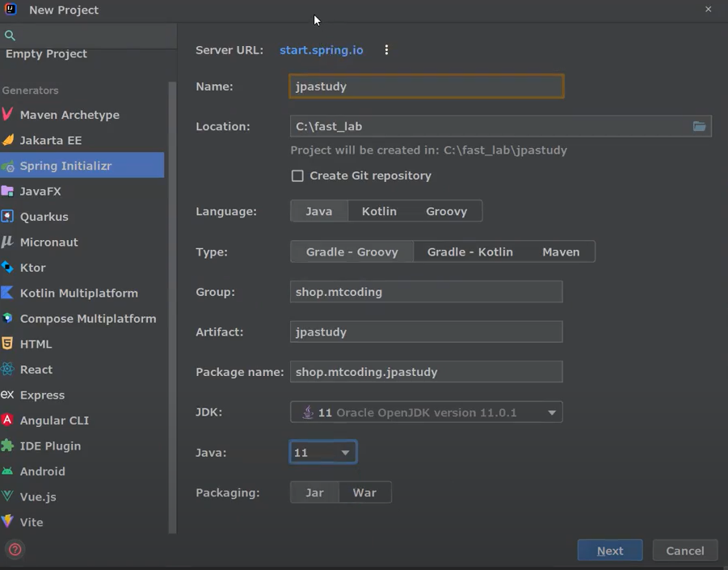Click the Android robot icon

pos(7,471)
